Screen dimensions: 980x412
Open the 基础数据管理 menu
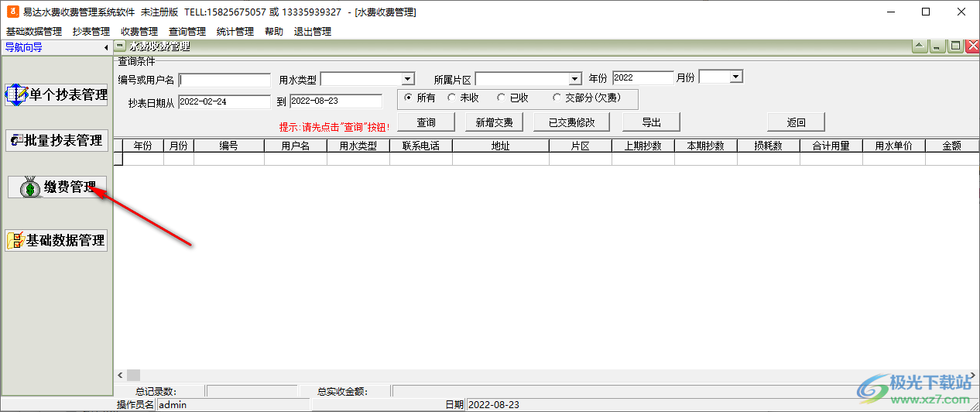[x=34, y=32]
